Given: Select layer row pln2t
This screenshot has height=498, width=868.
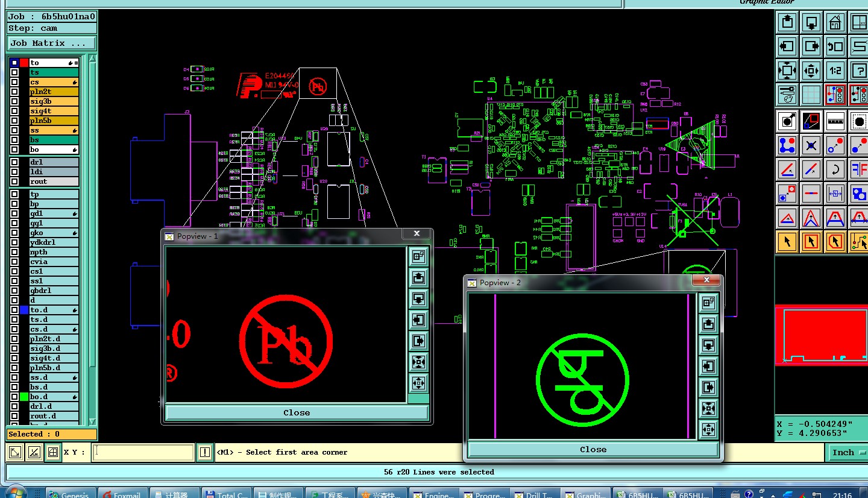Looking at the screenshot, I should (54, 92).
